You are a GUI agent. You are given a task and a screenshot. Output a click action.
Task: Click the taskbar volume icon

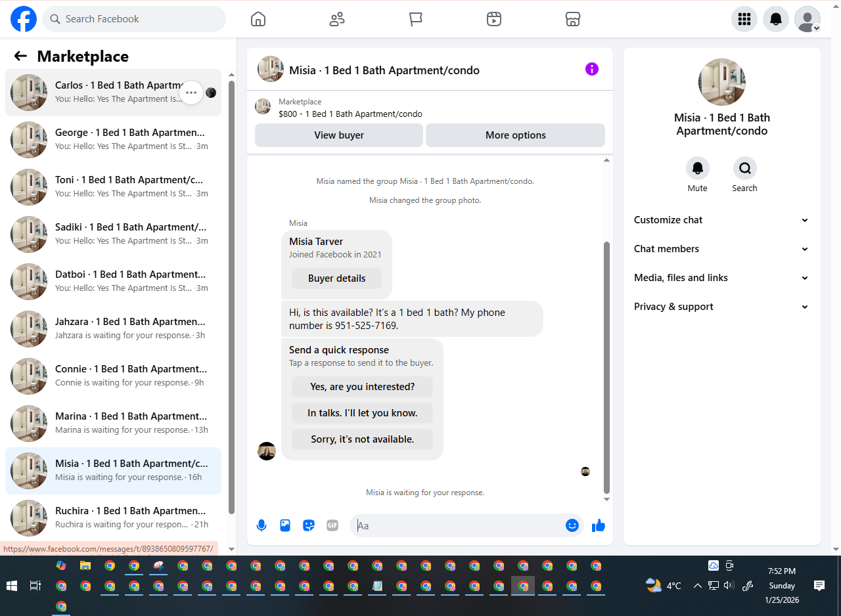coord(729,586)
